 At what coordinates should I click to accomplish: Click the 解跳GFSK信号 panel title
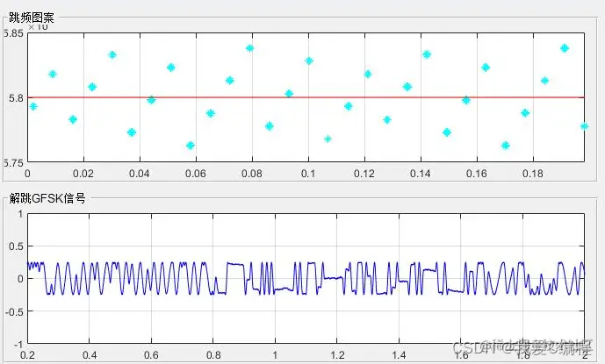[47, 198]
